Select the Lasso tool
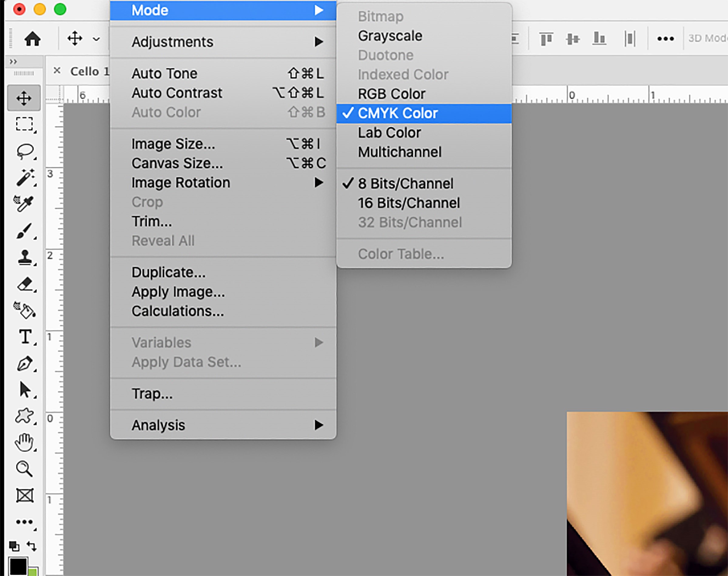The width and height of the screenshot is (728, 576). click(25, 151)
